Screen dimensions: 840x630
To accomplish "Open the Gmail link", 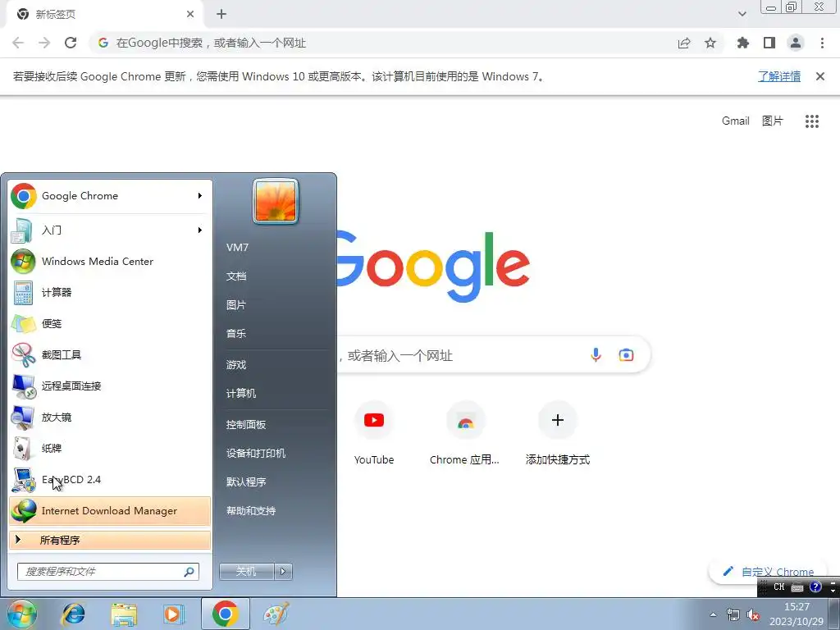I will [x=736, y=121].
